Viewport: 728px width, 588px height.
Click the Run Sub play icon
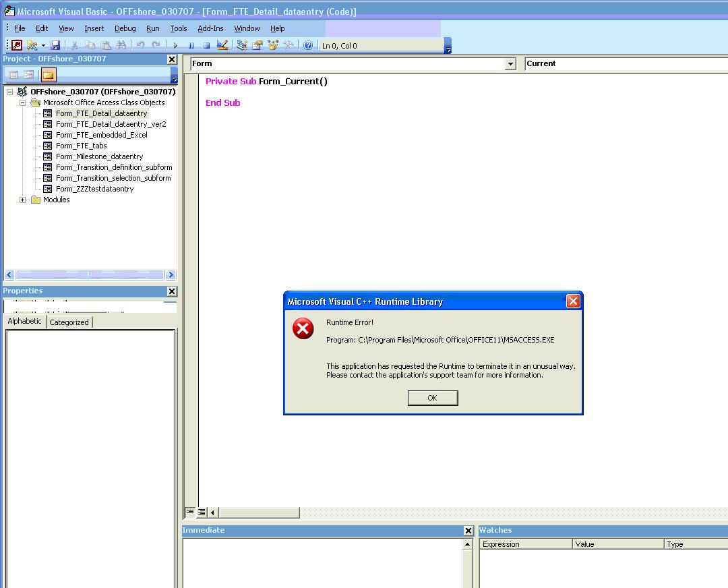(175, 45)
